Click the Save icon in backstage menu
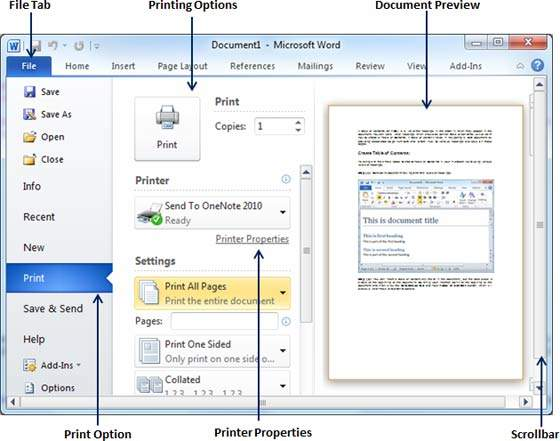The width and height of the screenshot is (560, 441). point(30,92)
